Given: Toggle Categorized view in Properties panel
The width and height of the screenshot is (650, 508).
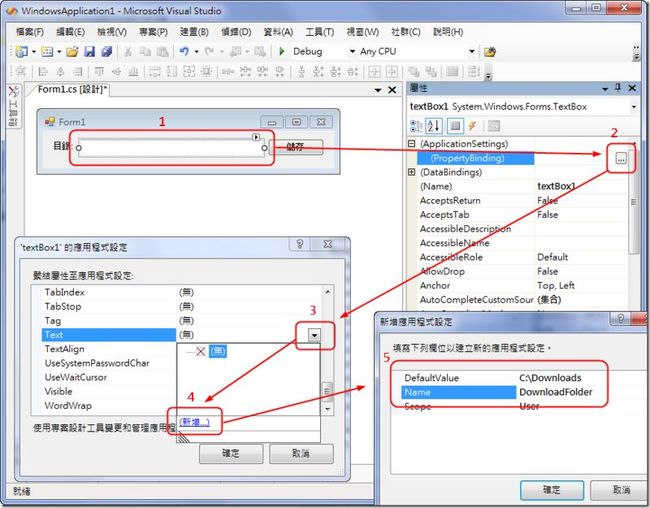Looking at the screenshot, I should click(416, 126).
